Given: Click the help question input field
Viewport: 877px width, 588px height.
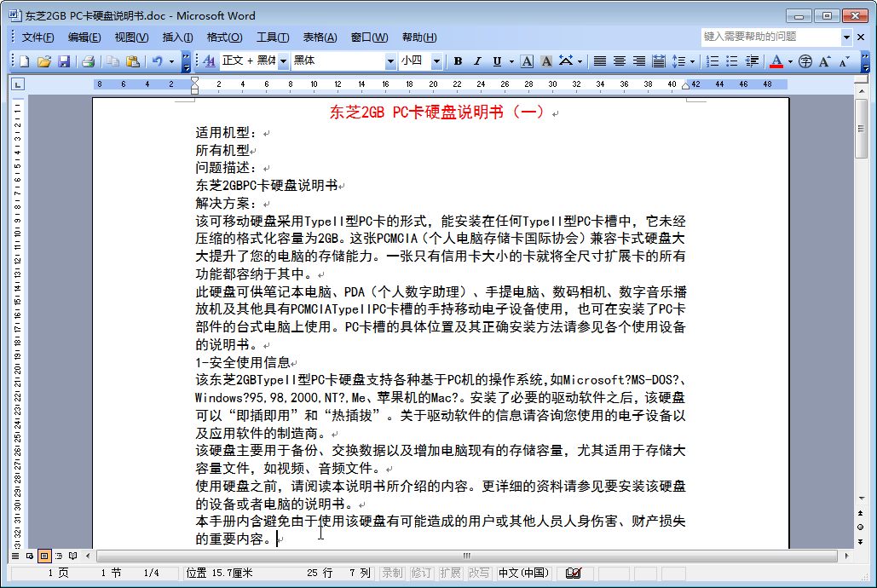Looking at the screenshot, I should 770,37.
